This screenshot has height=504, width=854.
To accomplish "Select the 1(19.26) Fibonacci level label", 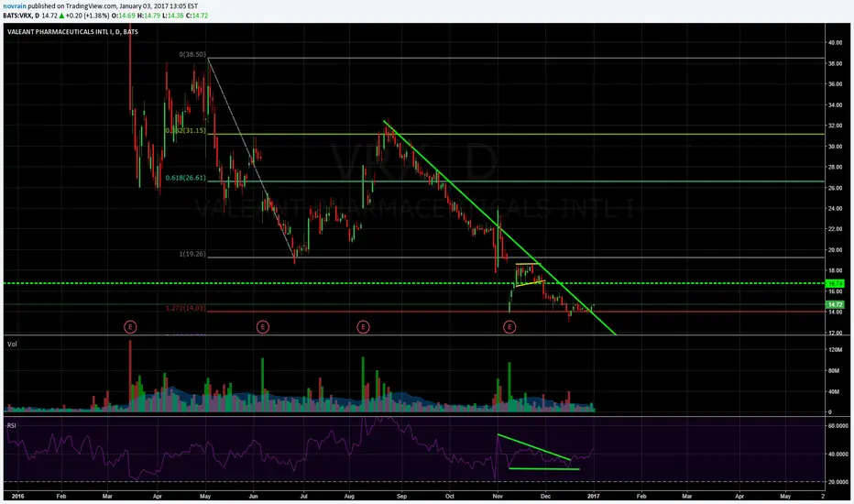I will tap(192, 254).
